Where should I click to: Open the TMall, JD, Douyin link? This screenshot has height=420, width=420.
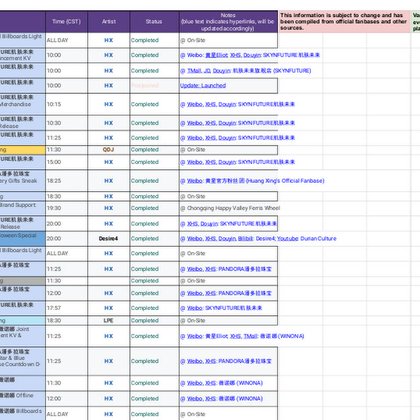pos(246,71)
